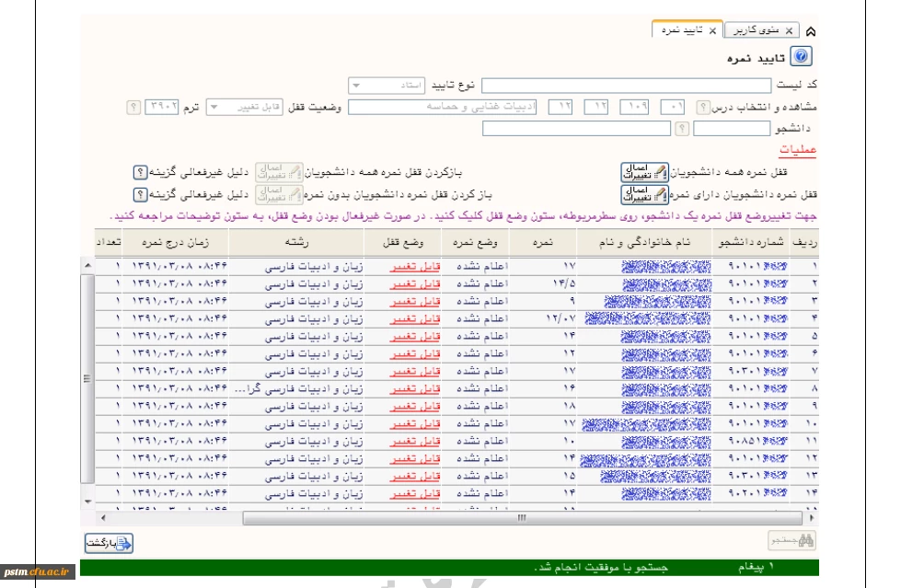Viewport: 901px width, 588px height.
Task: Click the بازگشت back button
Action: pyautogui.click(x=109, y=543)
